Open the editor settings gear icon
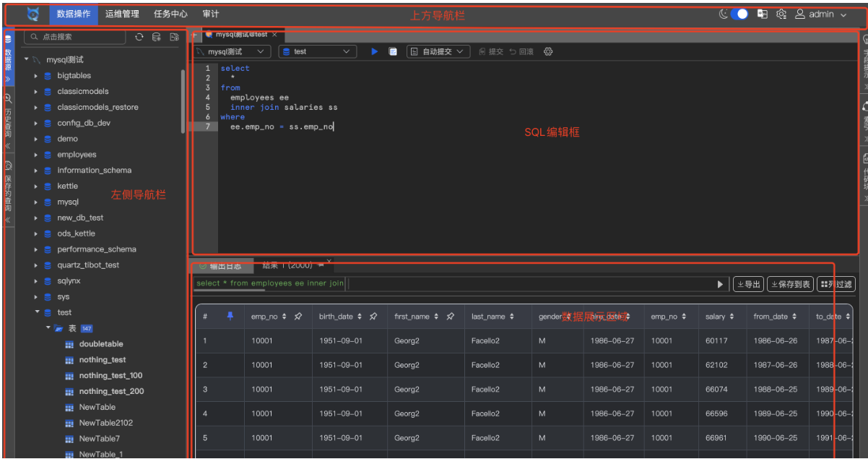The image size is (868, 459). coord(548,52)
